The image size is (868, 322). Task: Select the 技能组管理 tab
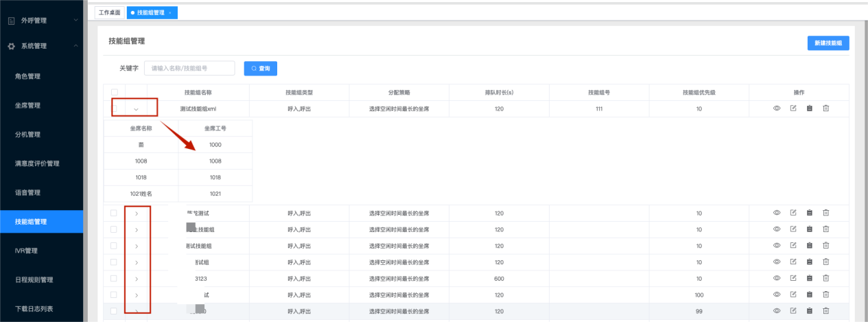tap(151, 12)
